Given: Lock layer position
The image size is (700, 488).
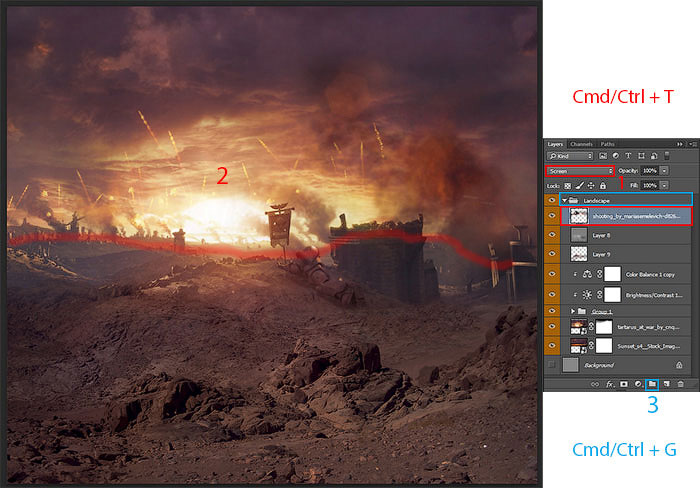Looking at the screenshot, I should point(591,186).
